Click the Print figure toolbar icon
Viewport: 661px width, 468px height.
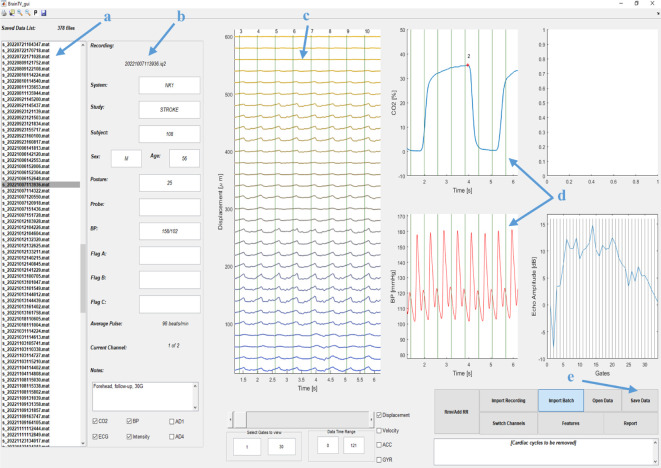click(4, 13)
